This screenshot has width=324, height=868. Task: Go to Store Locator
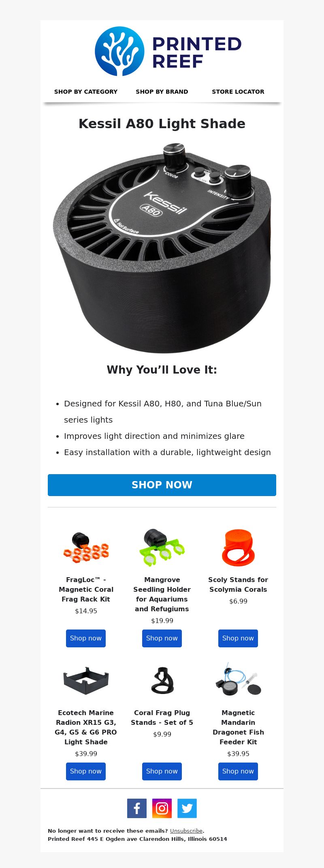[238, 92]
